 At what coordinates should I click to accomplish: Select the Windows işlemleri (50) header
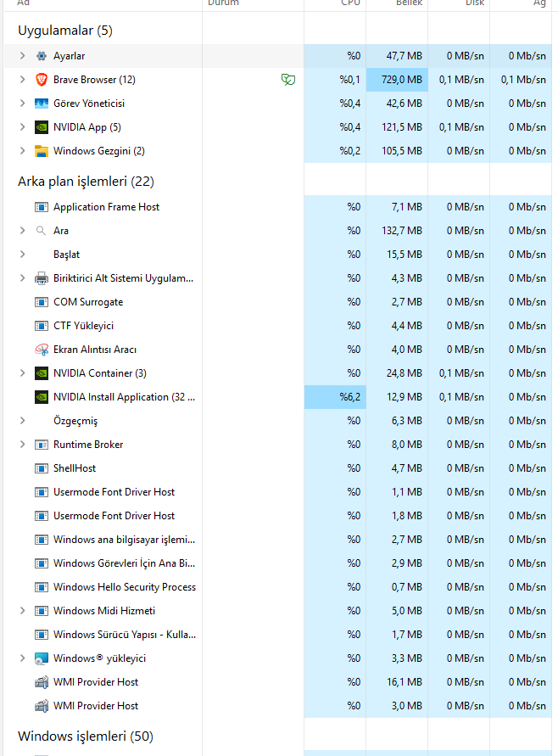click(x=86, y=736)
